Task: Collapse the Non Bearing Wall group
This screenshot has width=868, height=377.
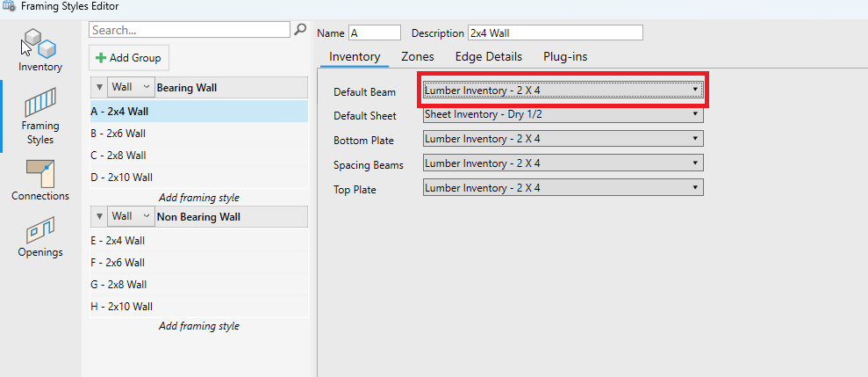Action: coord(98,216)
